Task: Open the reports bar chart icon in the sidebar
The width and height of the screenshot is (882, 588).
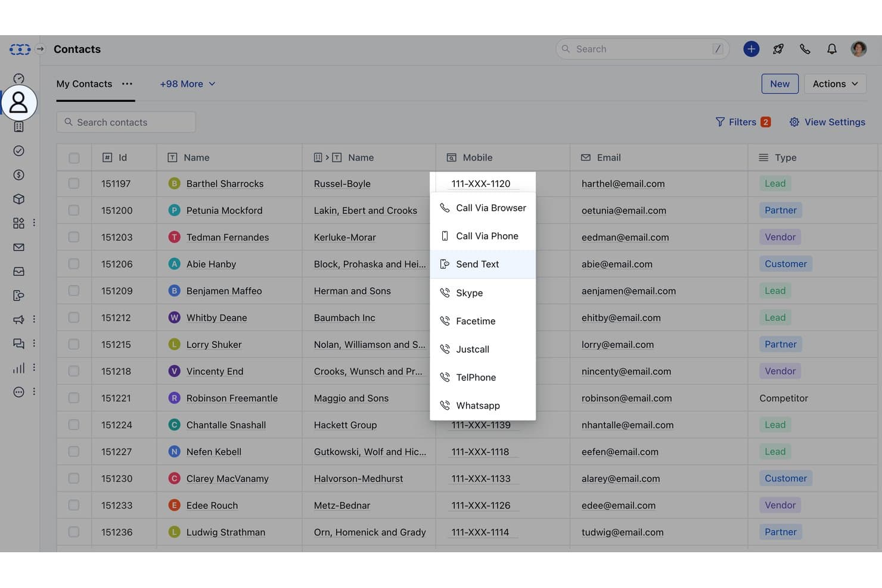Action: (18, 368)
